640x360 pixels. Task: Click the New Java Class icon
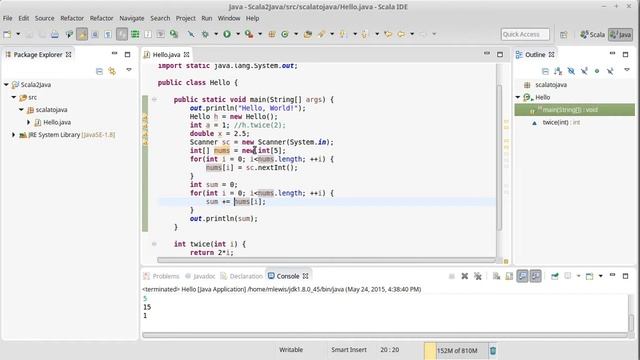[x=285, y=35]
